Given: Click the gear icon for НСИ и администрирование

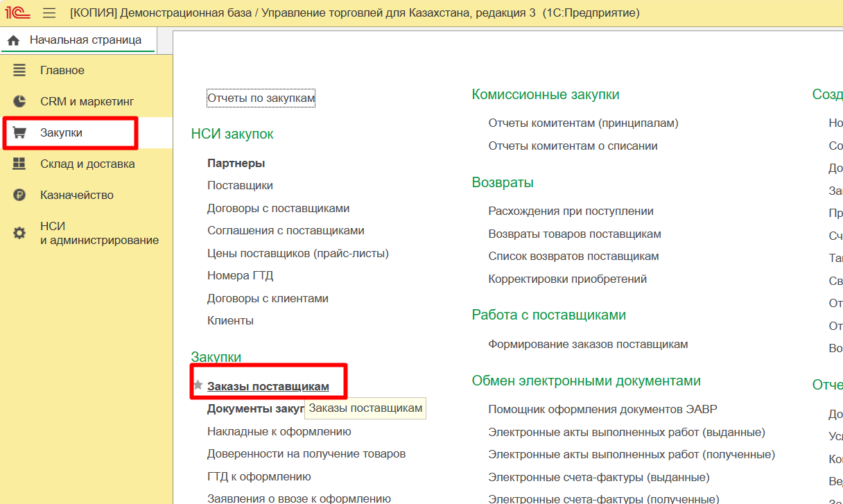Looking at the screenshot, I should click(19, 233).
